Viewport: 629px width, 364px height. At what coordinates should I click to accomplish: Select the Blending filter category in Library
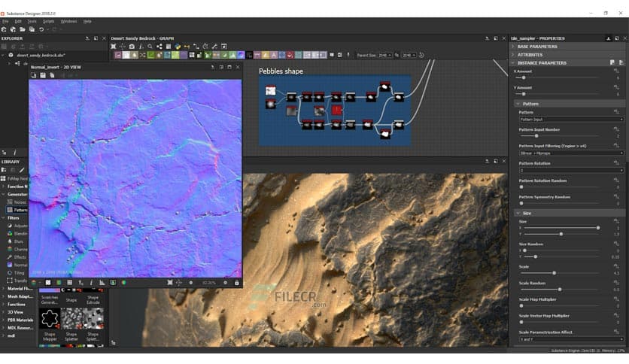17,234
